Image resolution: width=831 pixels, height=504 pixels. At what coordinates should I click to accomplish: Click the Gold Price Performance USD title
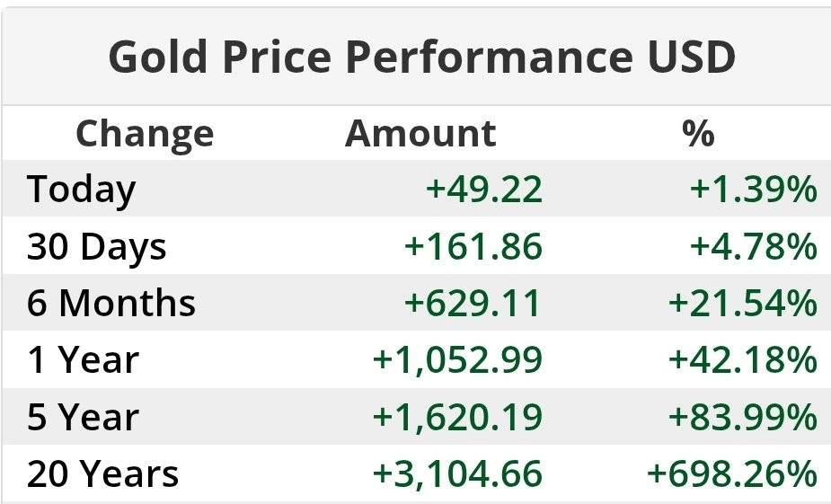click(422, 58)
